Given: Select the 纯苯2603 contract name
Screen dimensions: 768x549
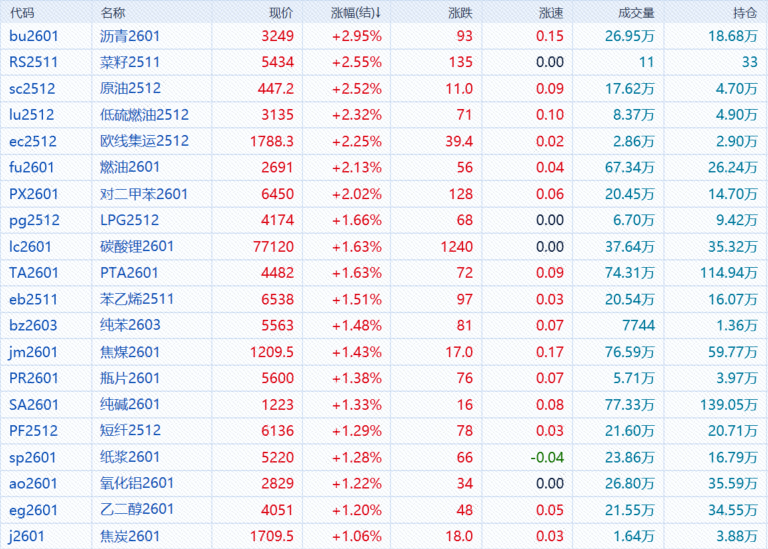Looking at the screenshot, I should pos(130,325).
